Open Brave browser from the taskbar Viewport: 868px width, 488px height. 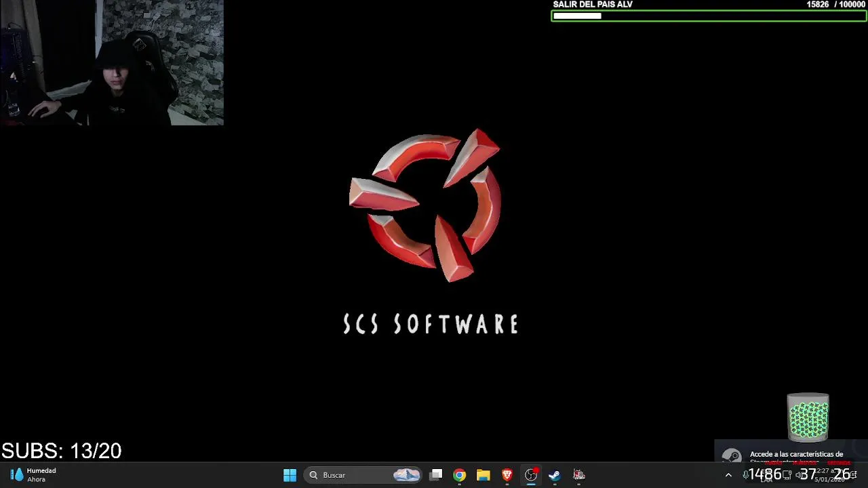pyautogui.click(x=507, y=475)
